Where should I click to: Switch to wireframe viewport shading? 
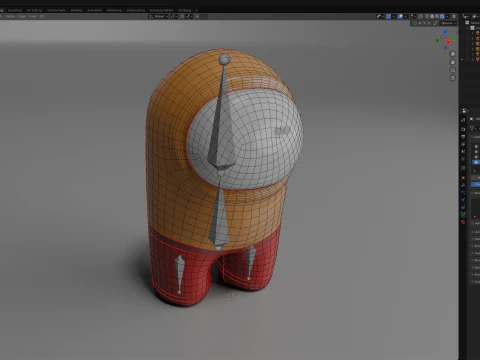point(427,16)
